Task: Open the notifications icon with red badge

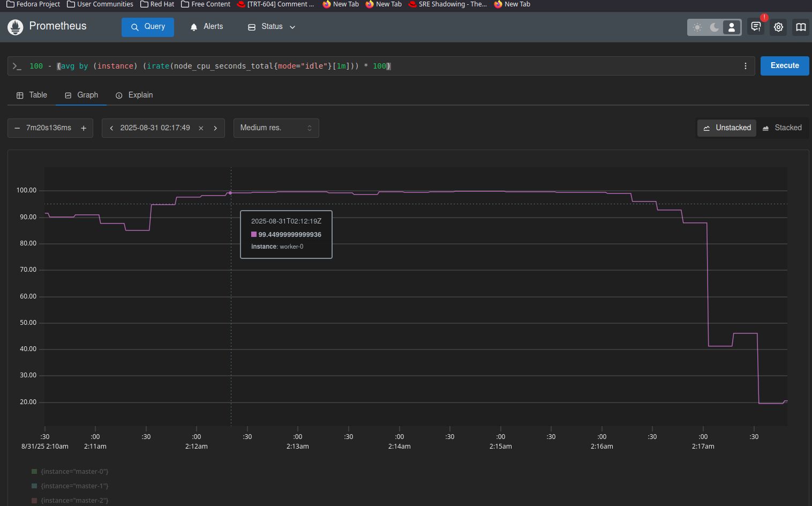Action: pos(756,27)
